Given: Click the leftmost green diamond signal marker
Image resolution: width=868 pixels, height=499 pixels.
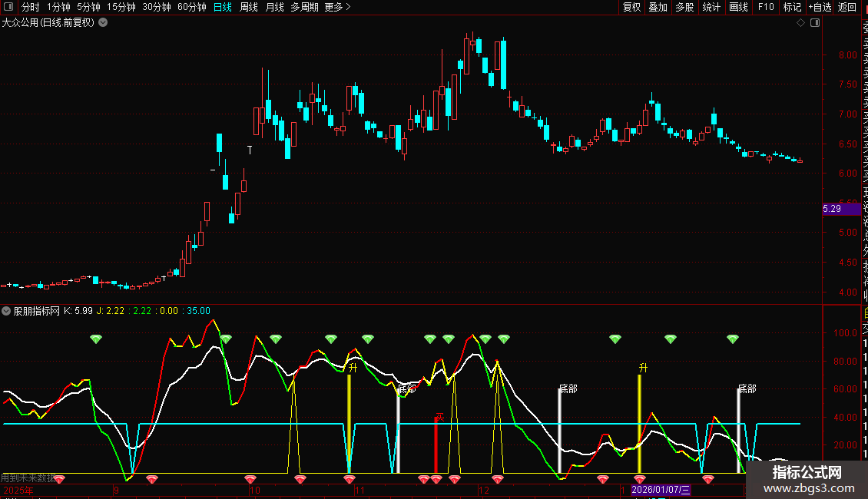Looking at the screenshot, I should tap(95, 339).
